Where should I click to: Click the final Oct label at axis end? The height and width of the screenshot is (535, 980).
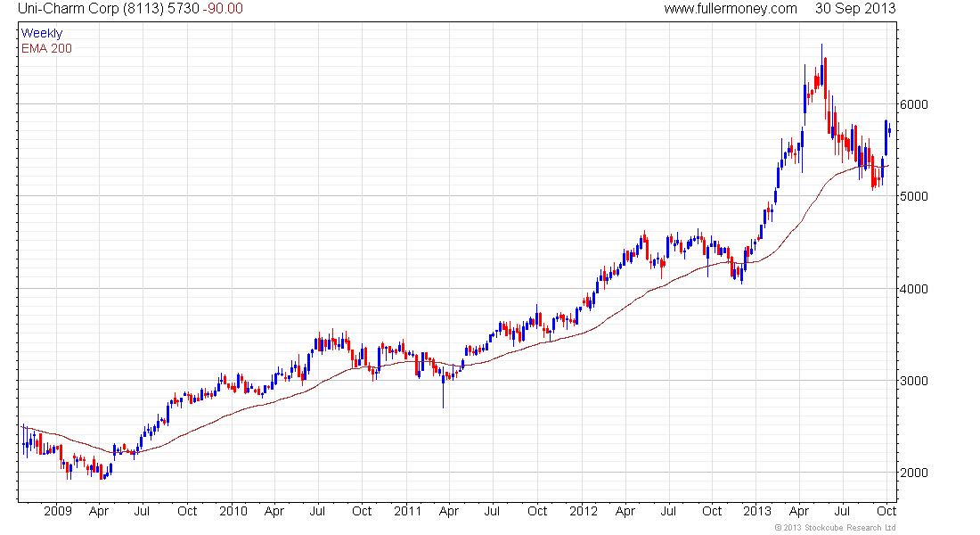point(886,511)
